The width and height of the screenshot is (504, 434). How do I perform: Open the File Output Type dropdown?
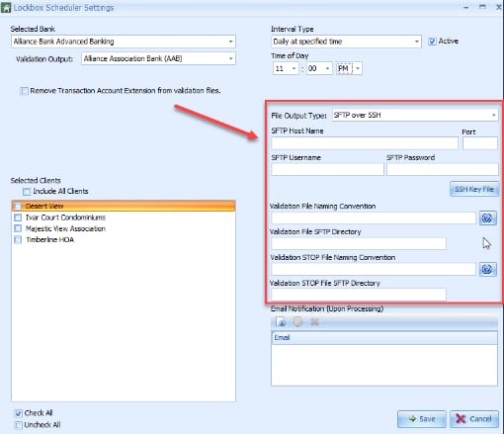tap(493, 115)
